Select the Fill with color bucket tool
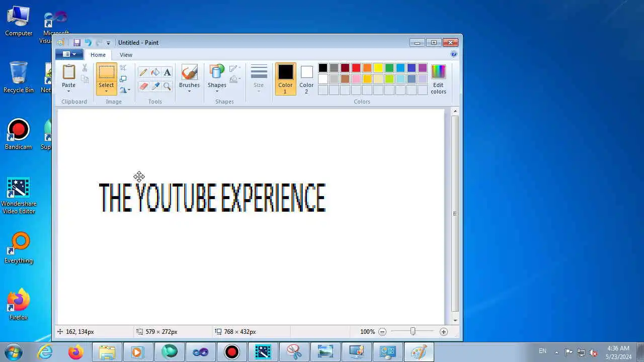644x362 pixels. [155, 72]
